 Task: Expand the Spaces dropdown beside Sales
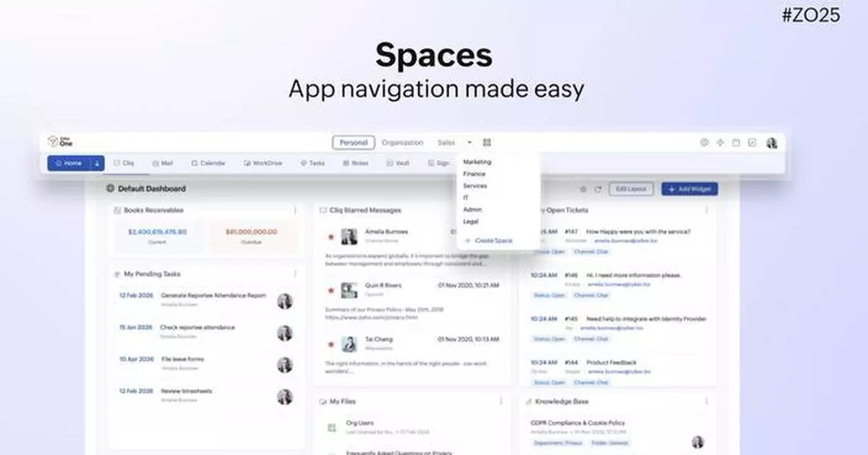469,142
